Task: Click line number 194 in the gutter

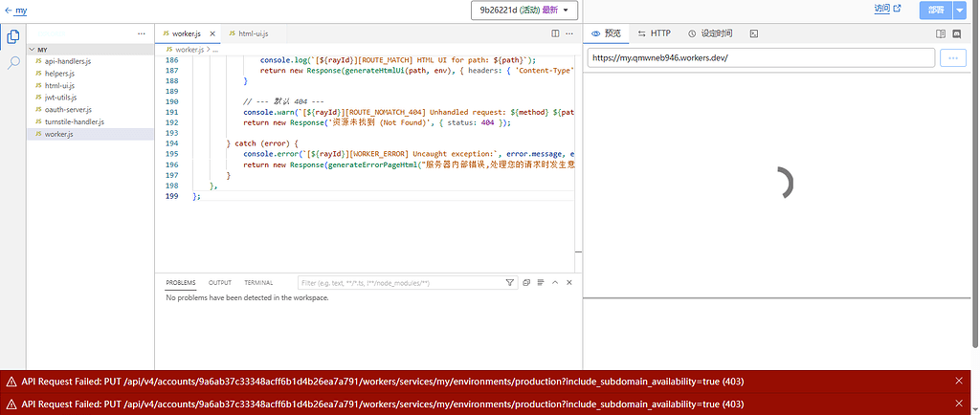Action: tap(171, 143)
